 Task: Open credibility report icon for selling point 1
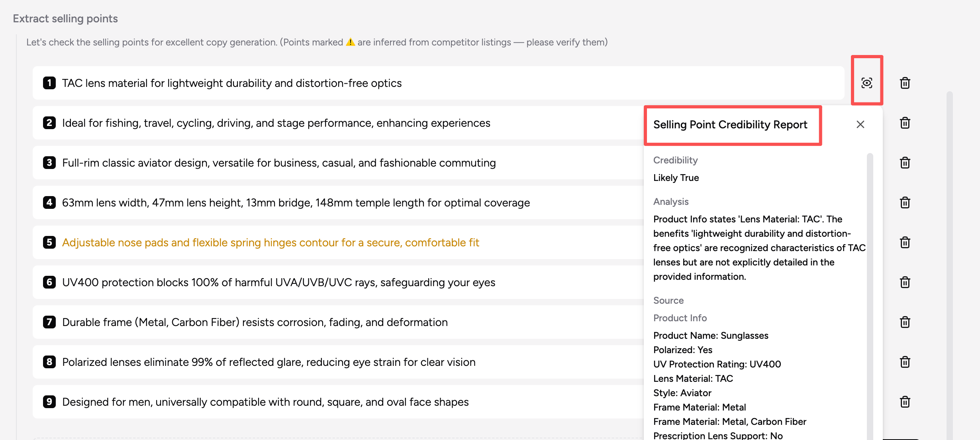point(867,83)
